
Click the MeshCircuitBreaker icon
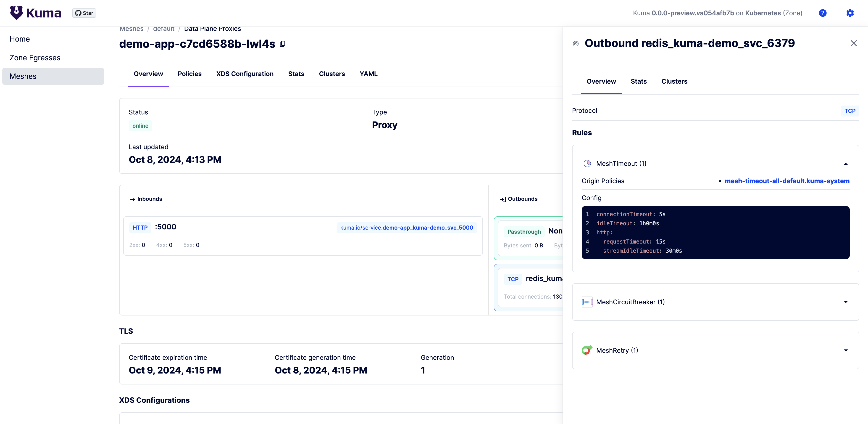coord(587,302)
